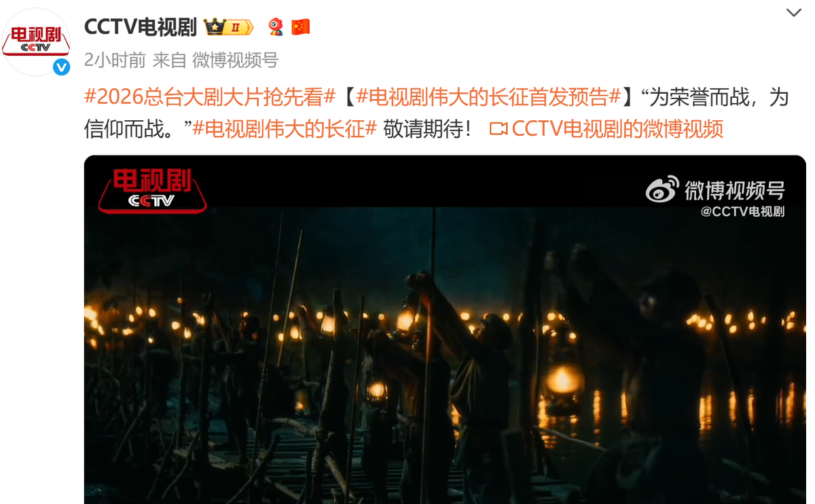Viewport: 815px width, 504px height.
Task: Click the red rooster mascot badge
Action: point(275,27)
